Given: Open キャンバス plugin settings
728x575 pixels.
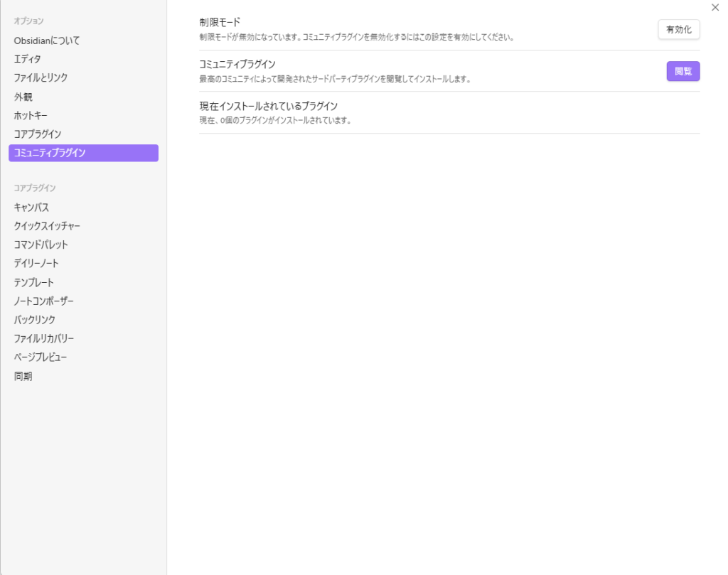Looking at the screenshot, I should [x=31, y=208].
